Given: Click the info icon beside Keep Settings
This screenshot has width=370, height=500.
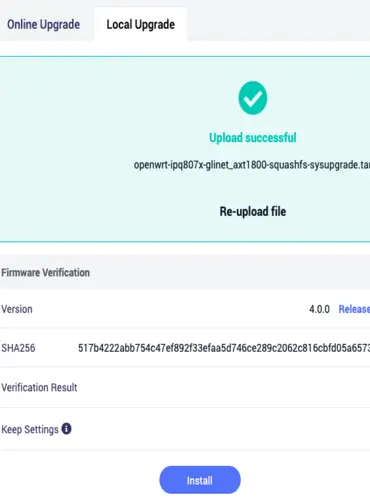Looking at the screenshot, I should (66, 429).
